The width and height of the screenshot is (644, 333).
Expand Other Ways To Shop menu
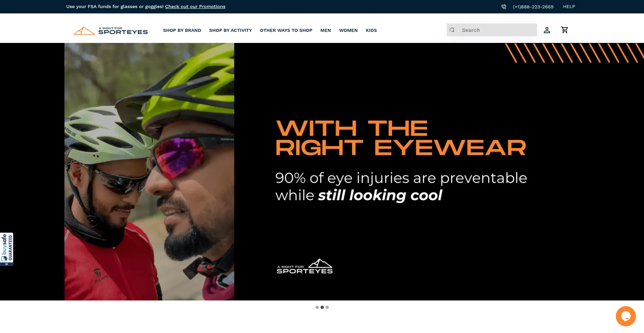click(286, 30)
